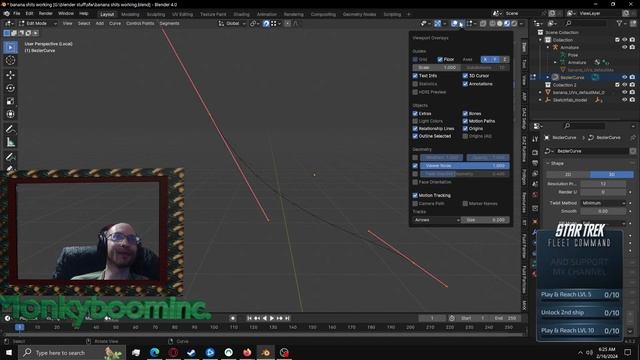Switch to Blender on the taskbar
The image size is (640, 360).
266,352
